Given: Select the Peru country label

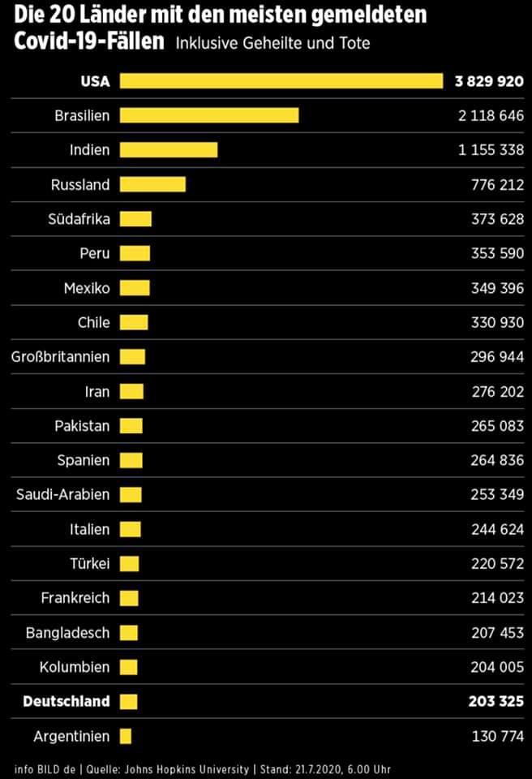Looking at the screenshot, I should [x=94, y=253].
